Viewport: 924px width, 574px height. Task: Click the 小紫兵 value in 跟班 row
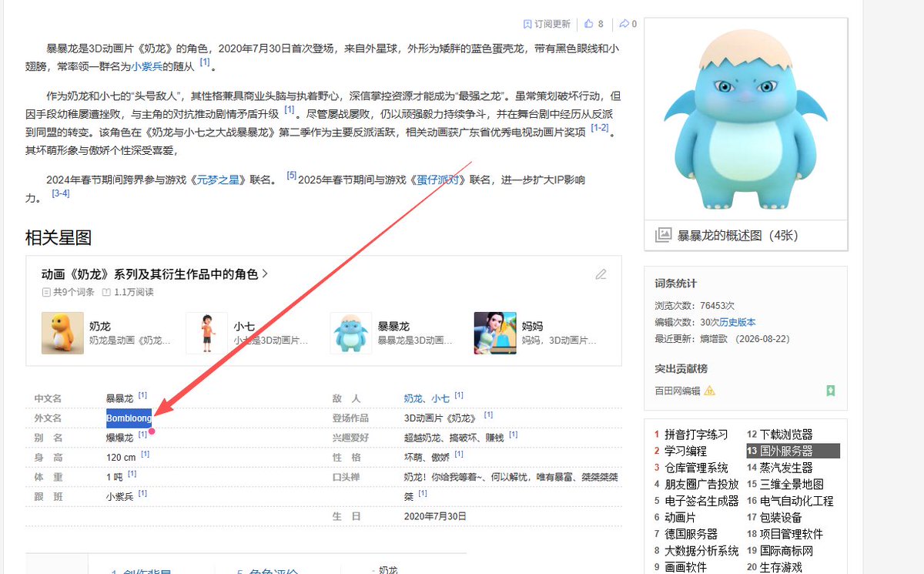point(119,497)
